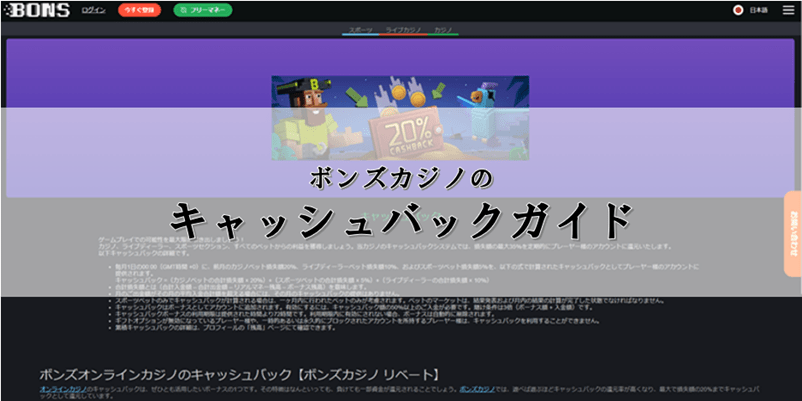This screenshot has height=401, width=802.
Task: Click the green フリーマネー button
Action: pyautogui.click(x=203, y=10)
